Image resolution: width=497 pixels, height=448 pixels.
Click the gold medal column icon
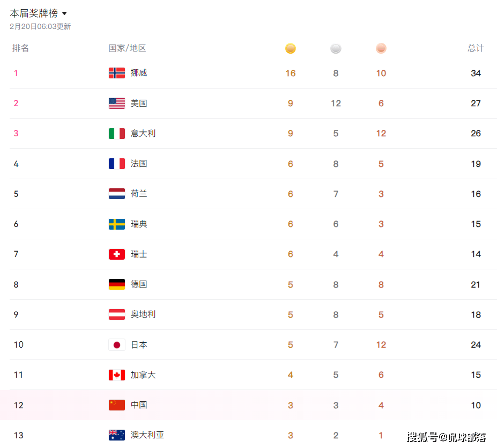pyautogui.click(x=290, y=49)
